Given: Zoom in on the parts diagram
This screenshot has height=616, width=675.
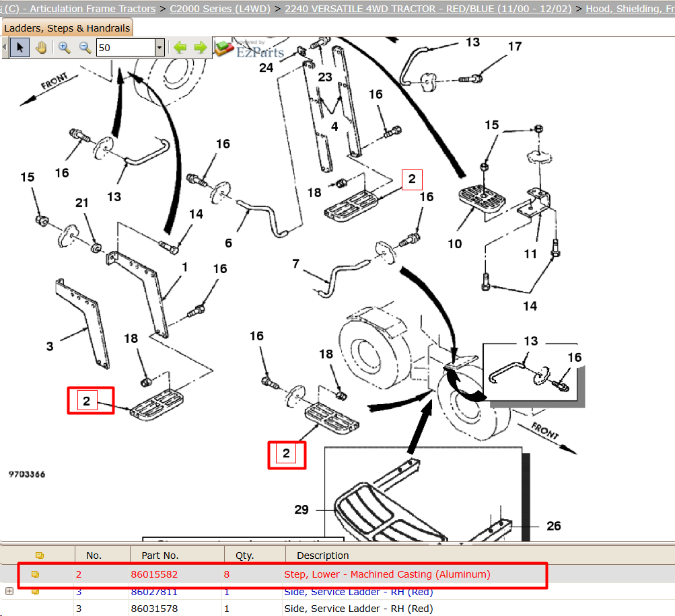Looking at the screenshot, I should point(65,47).
